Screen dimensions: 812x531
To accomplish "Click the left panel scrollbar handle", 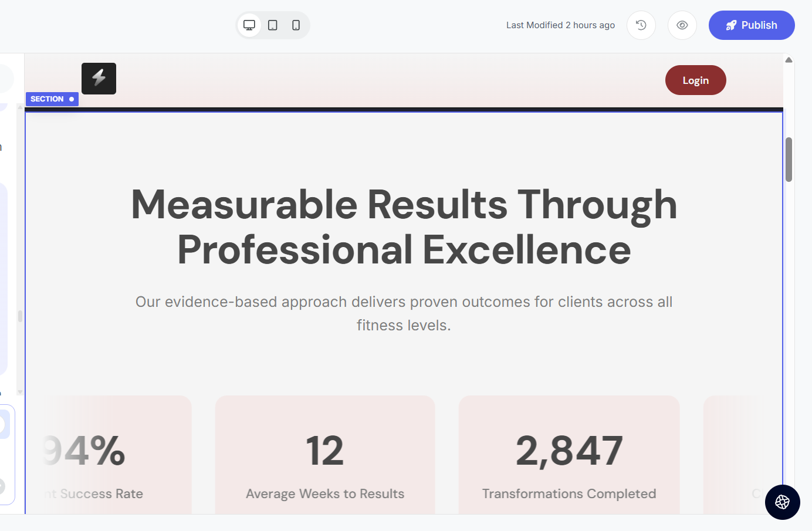I will (x=20, y=316).
